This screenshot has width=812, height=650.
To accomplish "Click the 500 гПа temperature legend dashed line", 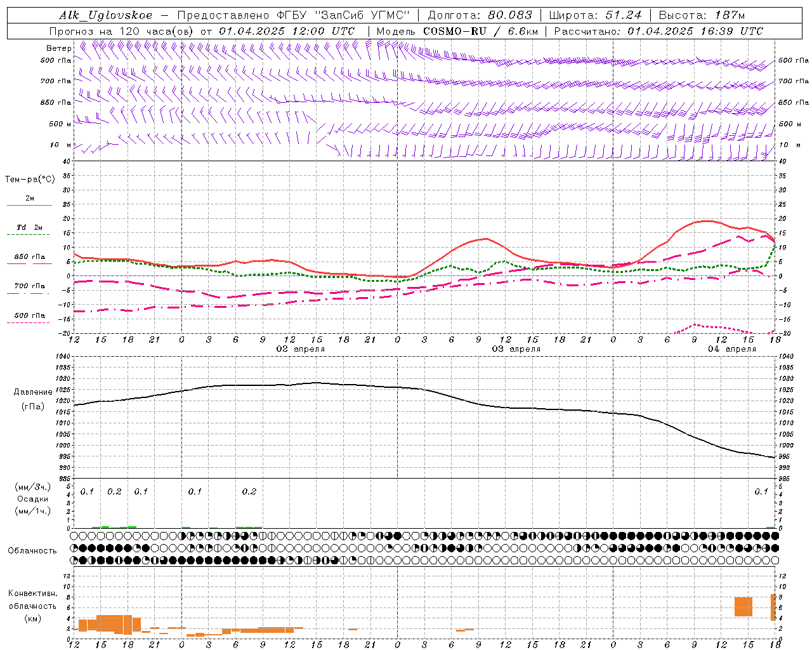I will coord(28,322).
